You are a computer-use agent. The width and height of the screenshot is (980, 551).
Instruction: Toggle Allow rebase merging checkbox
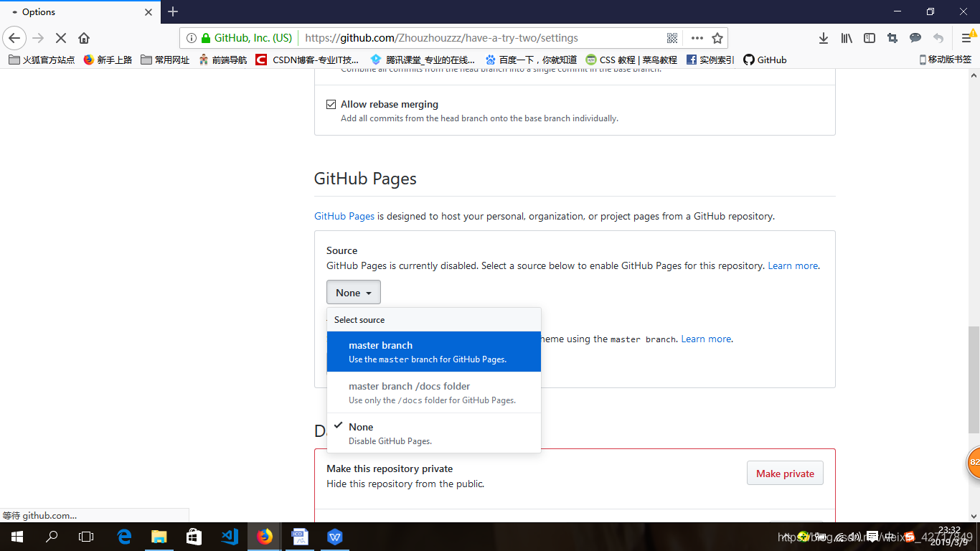(331, 104)
